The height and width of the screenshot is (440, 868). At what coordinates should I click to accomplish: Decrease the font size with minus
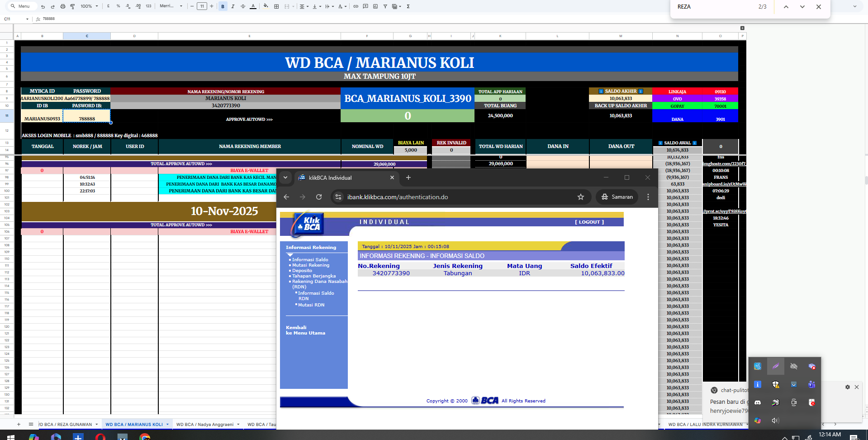pos(192,6)
